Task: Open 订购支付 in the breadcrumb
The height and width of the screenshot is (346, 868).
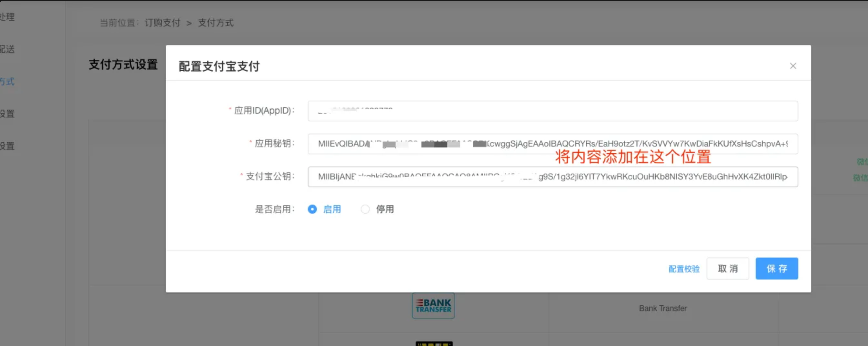Action: pos(162,23)
